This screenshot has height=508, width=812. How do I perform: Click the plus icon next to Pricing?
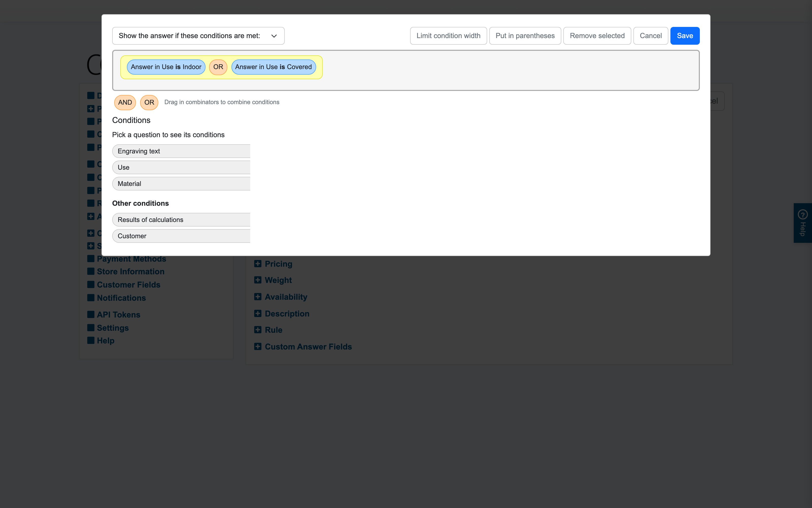tap(258, 263)
